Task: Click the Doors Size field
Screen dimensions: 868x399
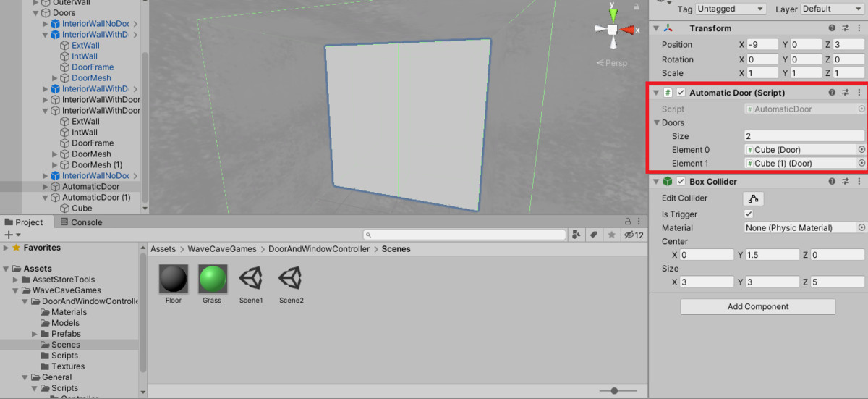Action: coord(804,136)
